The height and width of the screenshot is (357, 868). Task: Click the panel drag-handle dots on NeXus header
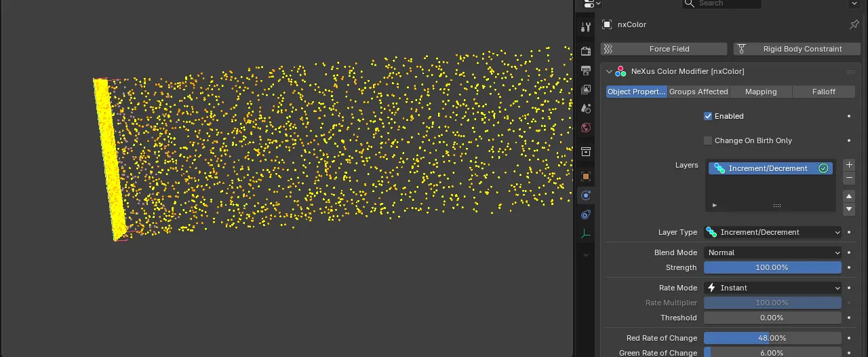850,71
